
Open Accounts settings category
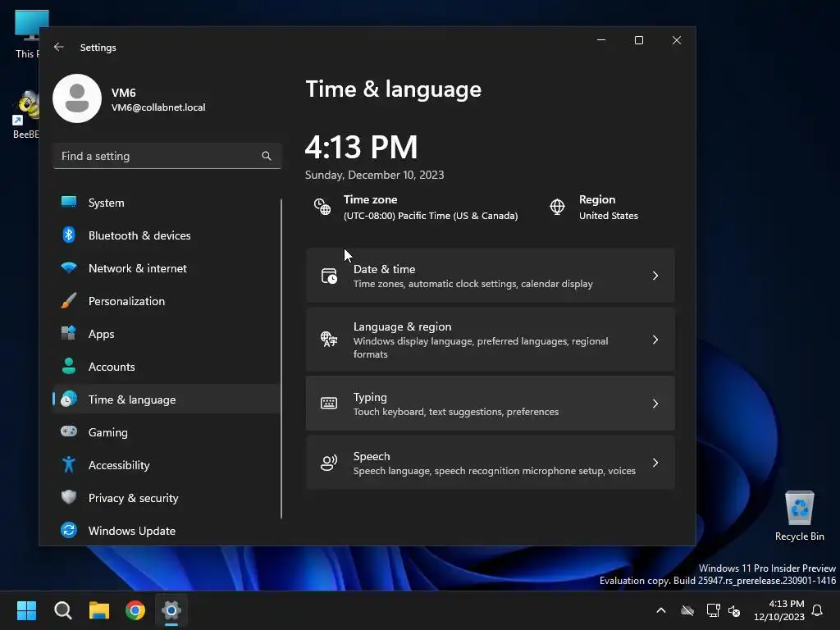click(166, 367)
